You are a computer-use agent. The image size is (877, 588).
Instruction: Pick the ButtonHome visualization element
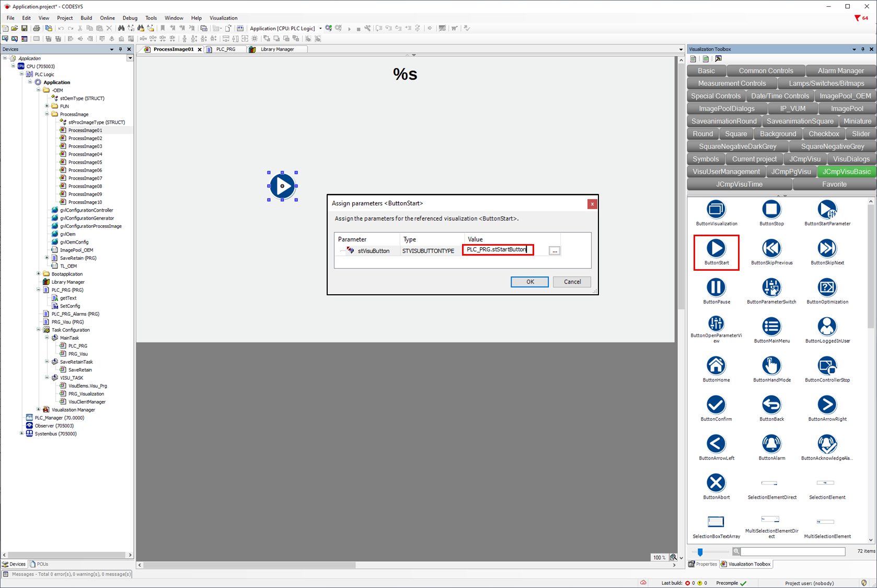[716, 366]
